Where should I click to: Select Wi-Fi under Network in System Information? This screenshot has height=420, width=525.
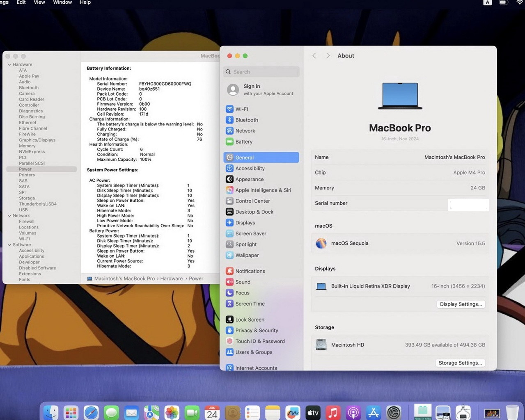(x=24, y=239)
